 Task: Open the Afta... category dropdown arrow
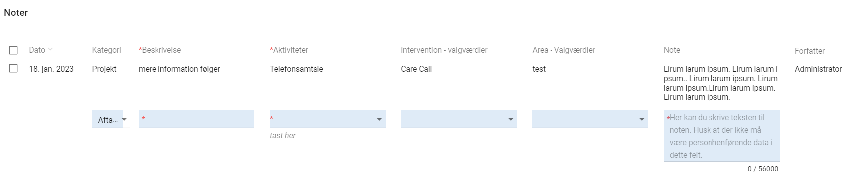click(124, 119)
